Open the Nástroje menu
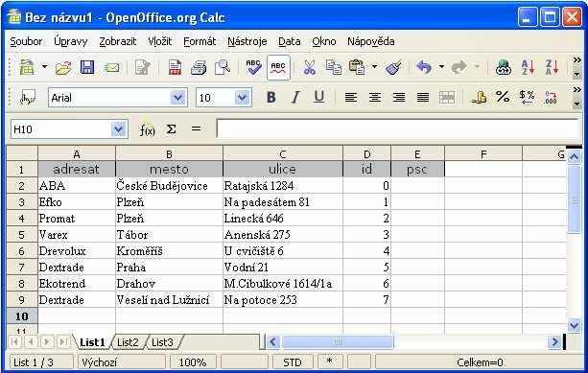 pos(247,41)
